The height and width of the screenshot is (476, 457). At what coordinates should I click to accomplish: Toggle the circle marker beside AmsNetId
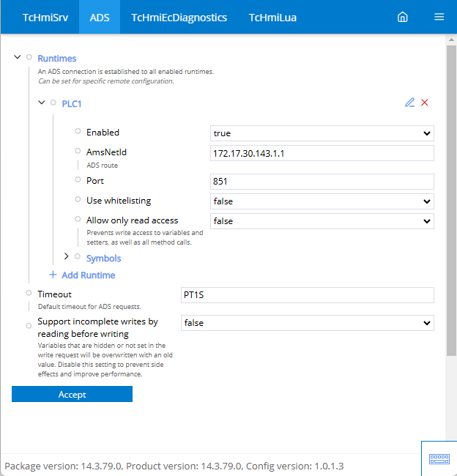coord(78,151)
